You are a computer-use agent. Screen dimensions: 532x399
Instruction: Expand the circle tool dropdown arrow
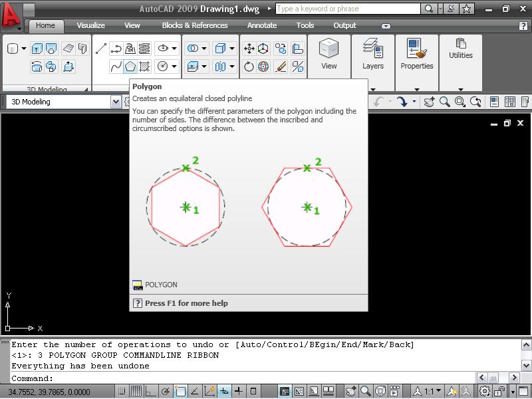pos(174,66)
